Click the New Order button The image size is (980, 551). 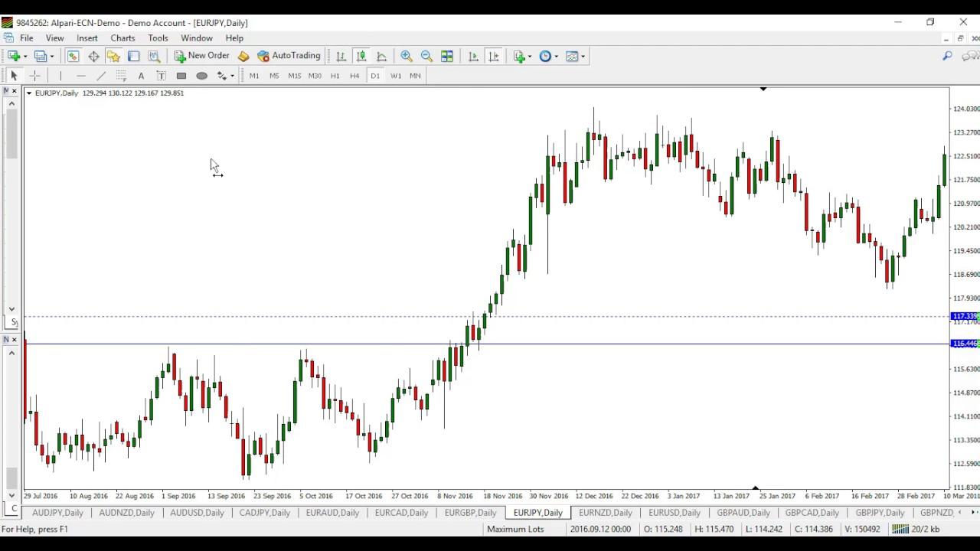(201, 56)
